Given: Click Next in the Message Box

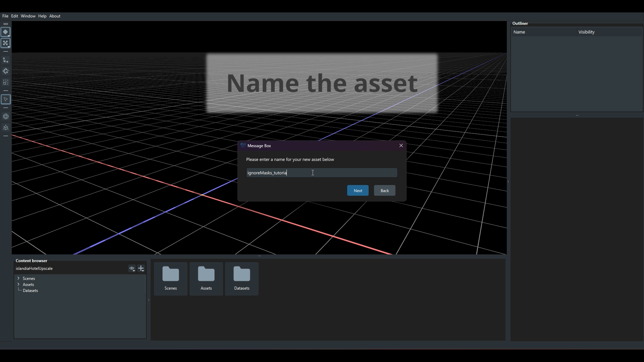Looking at the screenshot, I should pyautogui.click(x=358, y=191).
